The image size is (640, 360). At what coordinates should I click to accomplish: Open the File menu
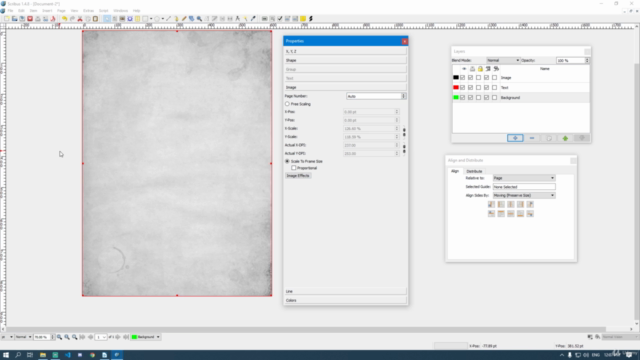click(x=10, y=11)
